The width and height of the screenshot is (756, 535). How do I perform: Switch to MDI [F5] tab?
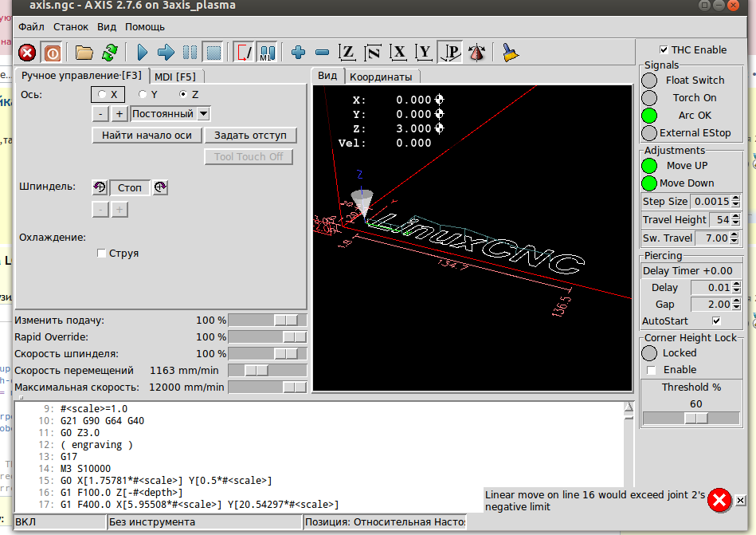pyautogui.click(x=175, y=77)
